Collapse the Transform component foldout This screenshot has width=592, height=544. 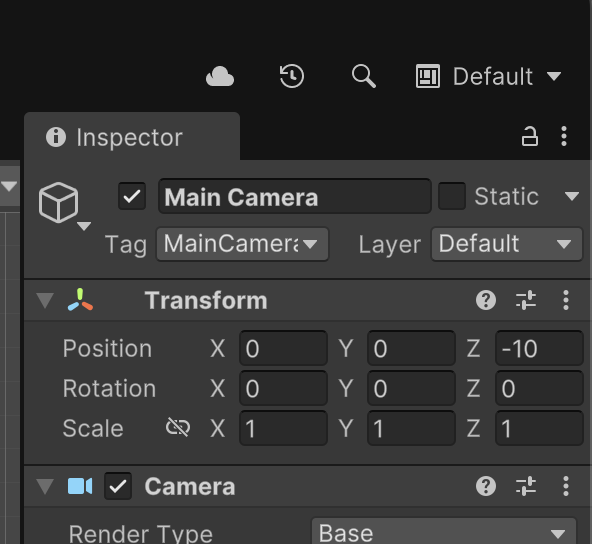[x=45, y=301]
